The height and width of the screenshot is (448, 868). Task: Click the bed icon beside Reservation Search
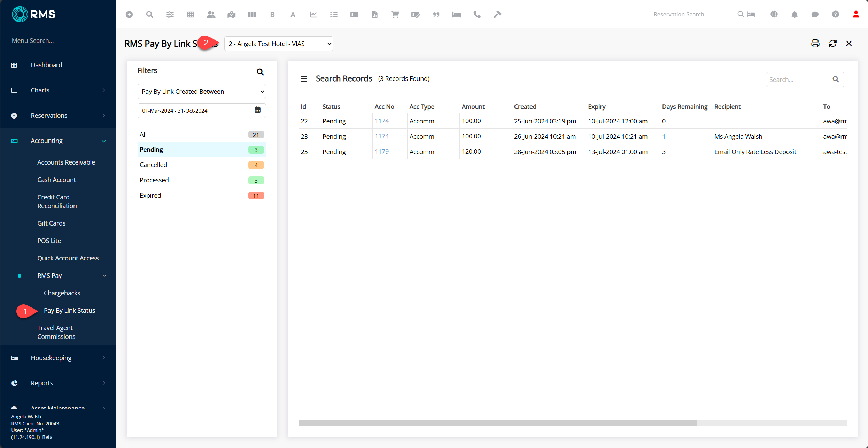click(x=751, y=14)
